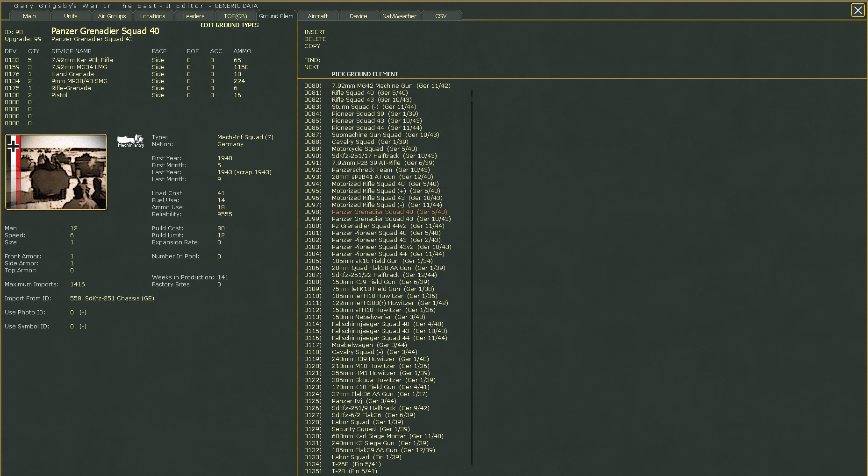Click the Germany nation value
This screenshot has height=476, width=868.
coord(230,144)
